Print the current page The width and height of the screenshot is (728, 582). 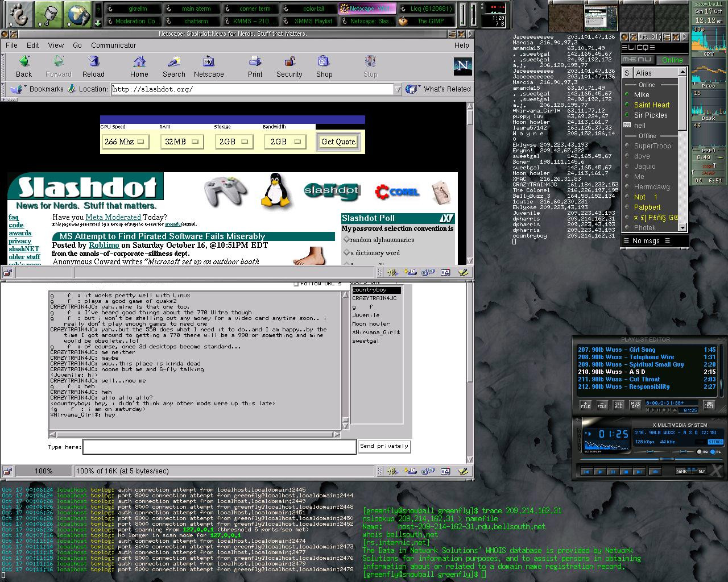[255, 66]
